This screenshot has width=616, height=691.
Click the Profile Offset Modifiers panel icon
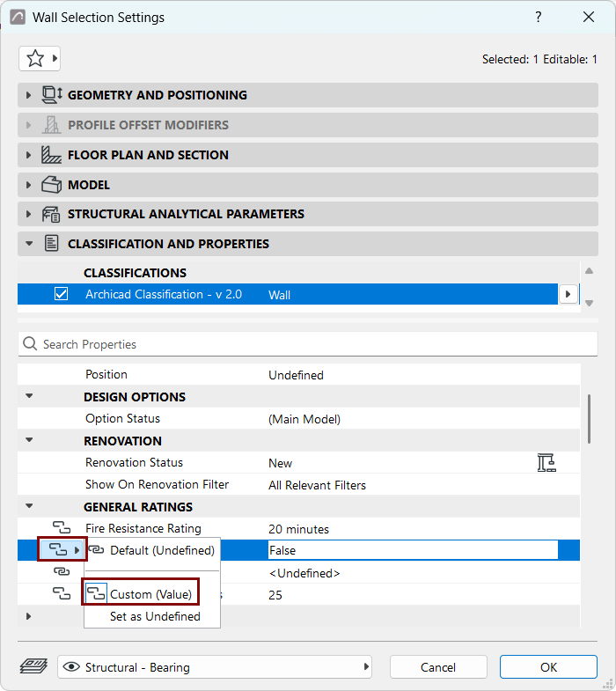pos(51,125)
